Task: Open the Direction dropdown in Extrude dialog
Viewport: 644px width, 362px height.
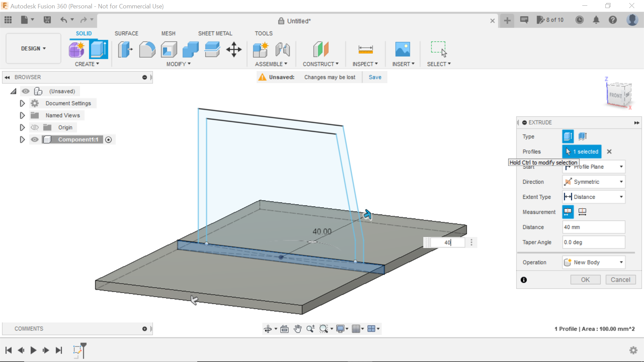Action: (593, 181)
